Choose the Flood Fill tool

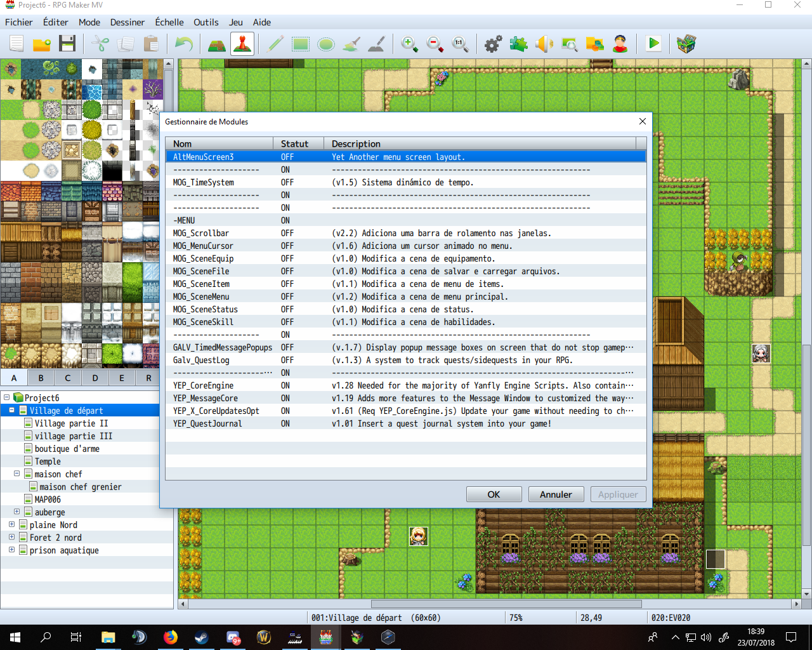click(x=351, y=44)
